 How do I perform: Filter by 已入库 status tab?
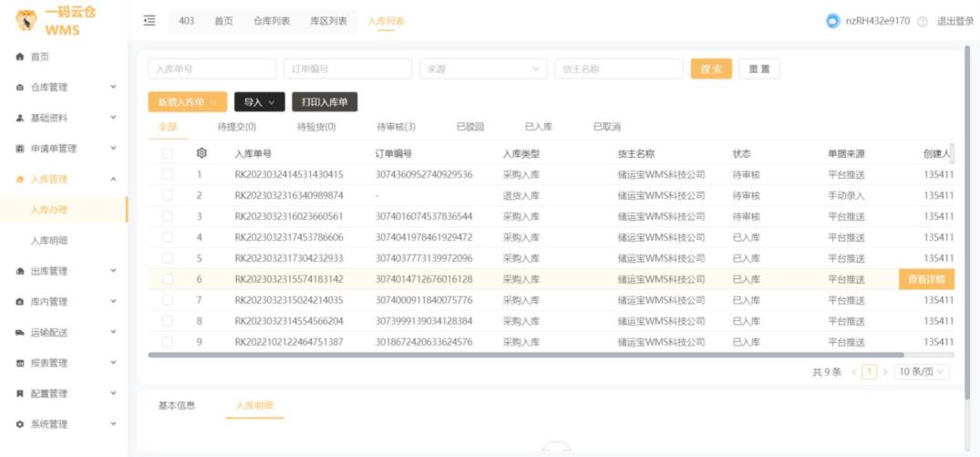(x=538, y=127)
